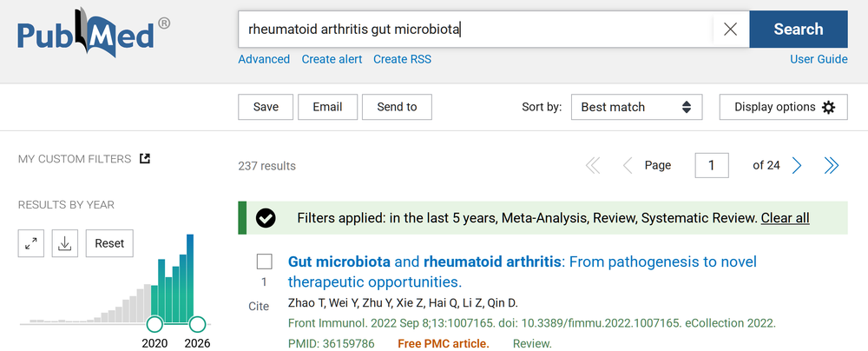Open the User Guide link
Screen dimensions: 868x351
pyautogui.click(x=819, y=59)
